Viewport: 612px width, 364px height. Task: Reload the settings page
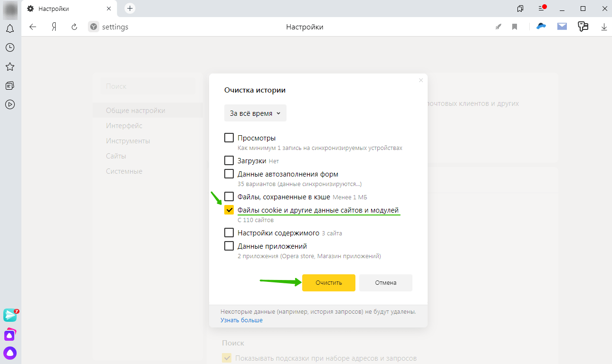pos(74,27)
